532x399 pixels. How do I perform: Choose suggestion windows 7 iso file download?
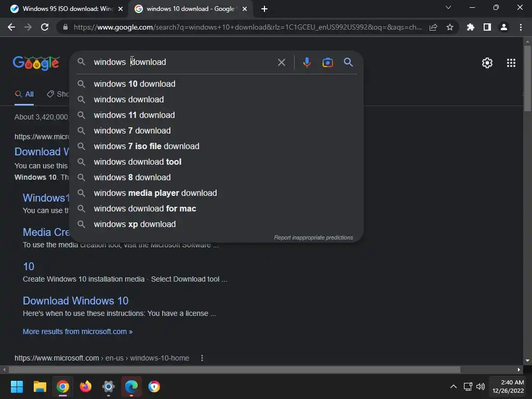pyautogui.click(x=216, y=146)
